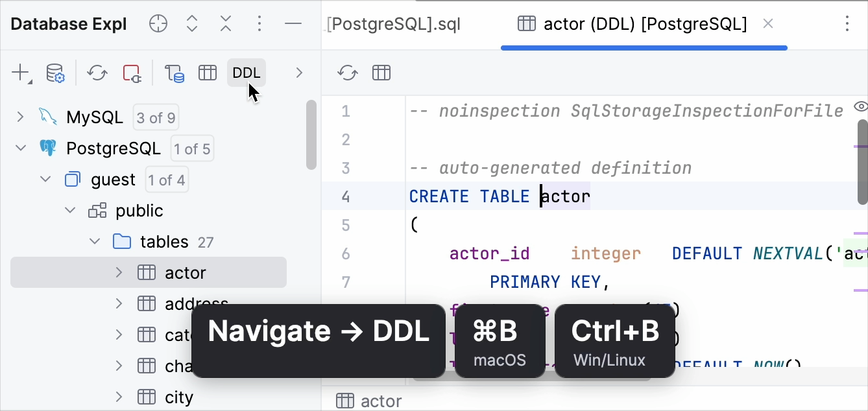
Task: Click the Select Opened Element crosshair icon
Action: coord(158,23)
